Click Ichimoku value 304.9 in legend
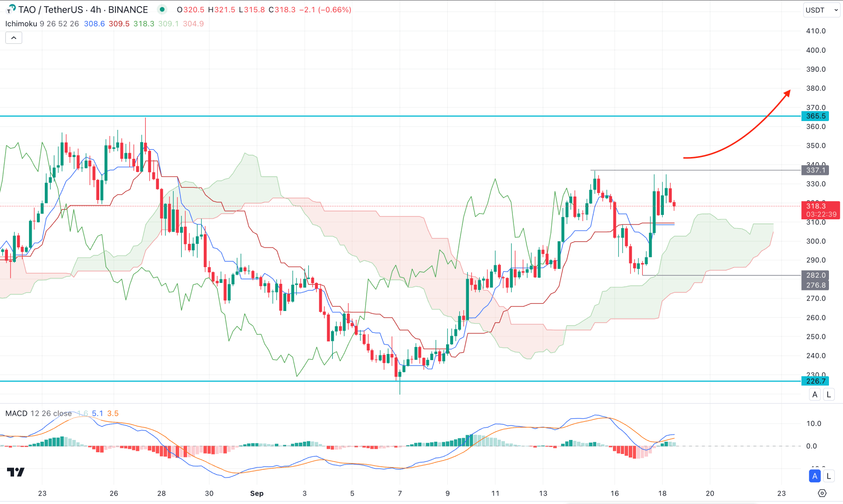 (x=193, y=24)
